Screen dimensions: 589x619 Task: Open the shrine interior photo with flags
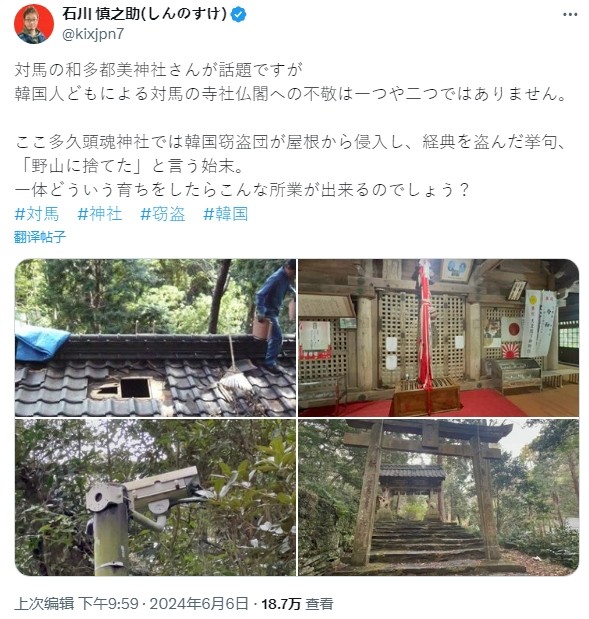tap(438, 338)
